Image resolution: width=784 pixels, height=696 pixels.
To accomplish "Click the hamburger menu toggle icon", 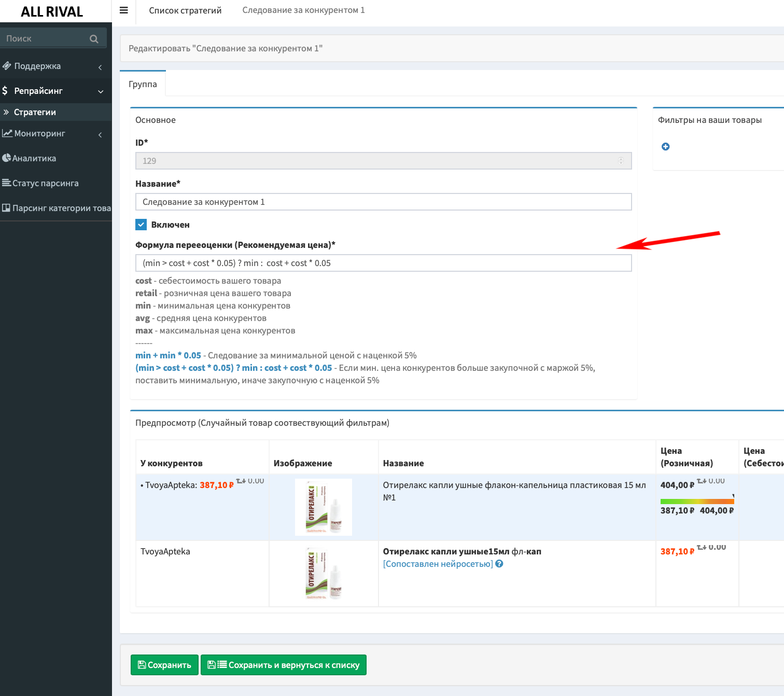I will pyautogui.click(x=123, y=10).
